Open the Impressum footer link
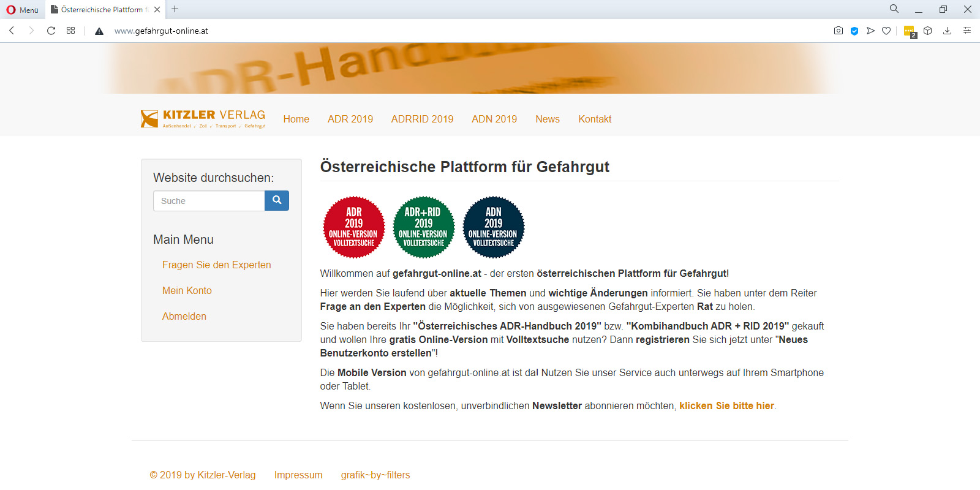This screenshot has height=490, width=980. point(298,475)
